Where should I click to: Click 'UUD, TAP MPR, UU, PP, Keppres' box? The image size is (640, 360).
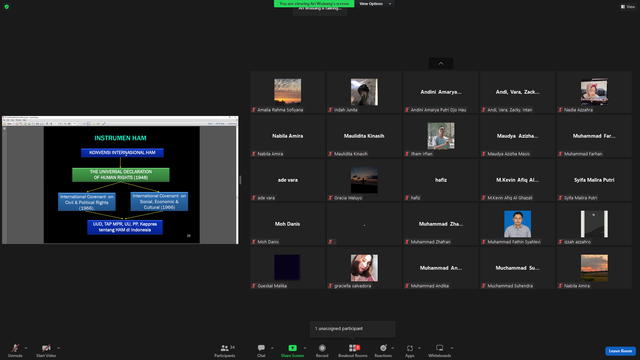coord(125,227)
